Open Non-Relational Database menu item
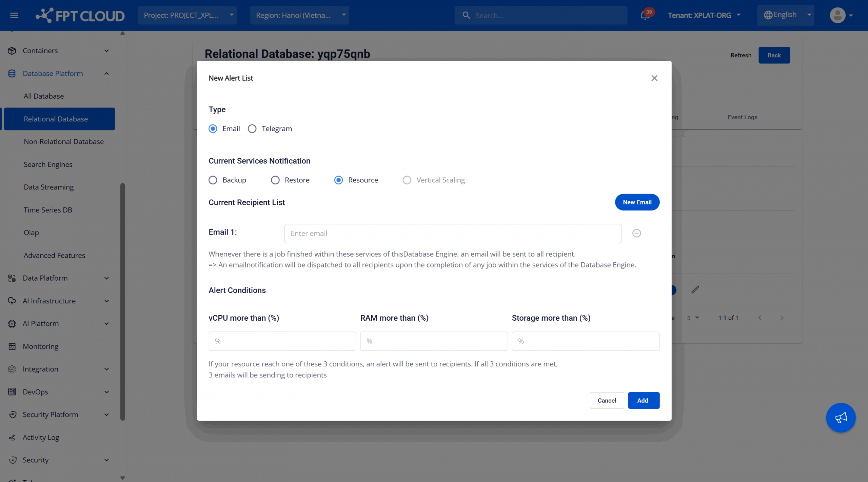Screen dimensions: 868x482 click(64, 142)
